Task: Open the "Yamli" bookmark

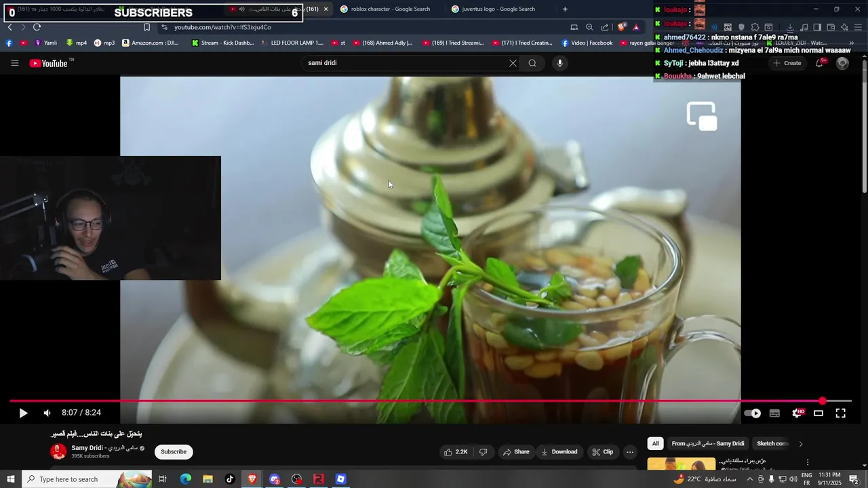Action: [x=45, y=43]
